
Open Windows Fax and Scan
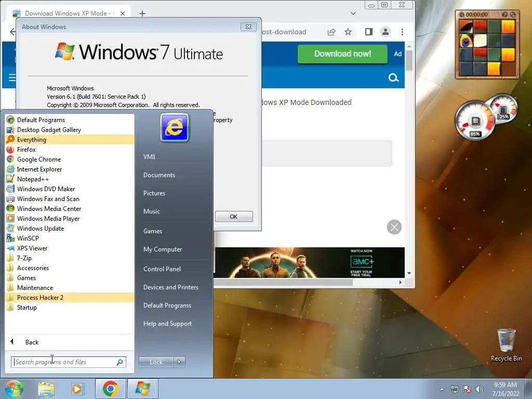pos(70,198)
